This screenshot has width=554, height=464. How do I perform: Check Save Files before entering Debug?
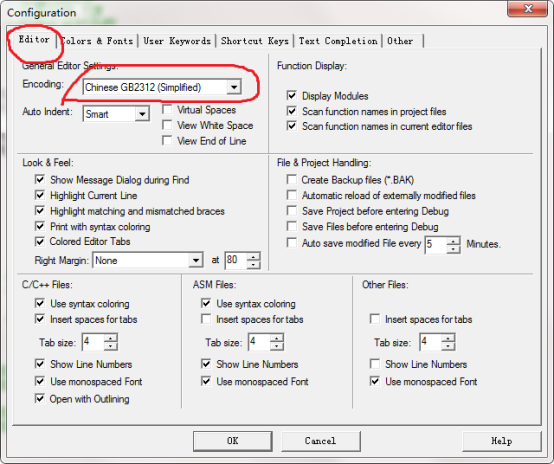pos(291,226)
